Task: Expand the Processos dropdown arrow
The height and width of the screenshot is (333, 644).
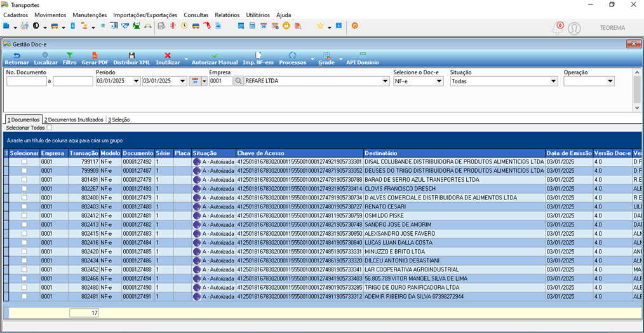Action: [x=312, y=59]
